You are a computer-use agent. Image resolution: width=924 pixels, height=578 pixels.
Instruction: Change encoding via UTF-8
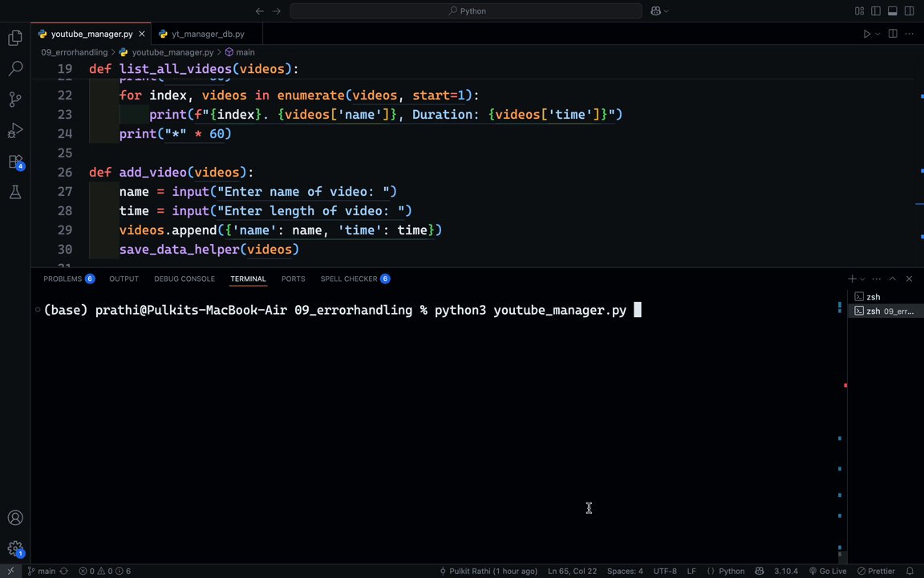[665, 571]
